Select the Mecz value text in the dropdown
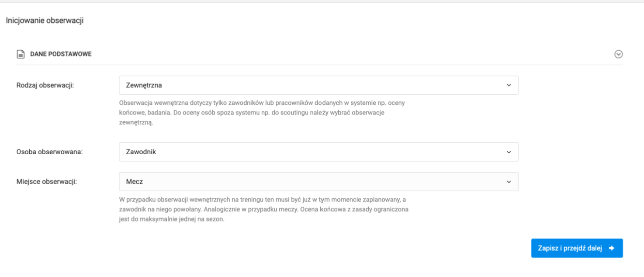Screen dimensions: 644x277 135,182
